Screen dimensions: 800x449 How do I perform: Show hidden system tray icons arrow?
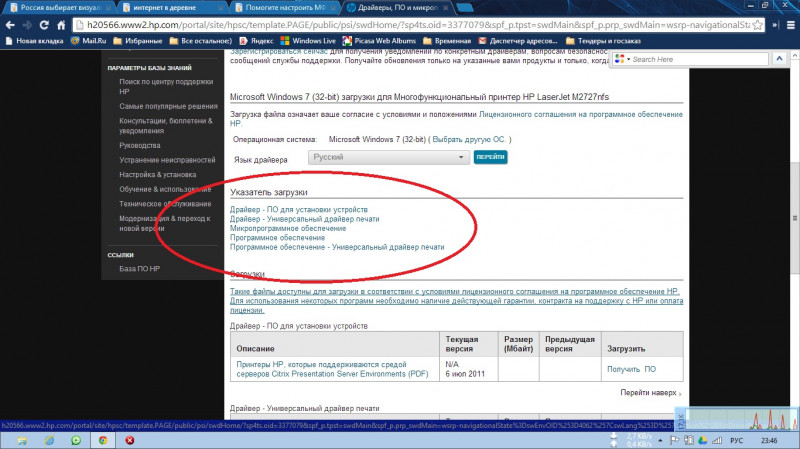pyautogui.click(x=660, y=440)
